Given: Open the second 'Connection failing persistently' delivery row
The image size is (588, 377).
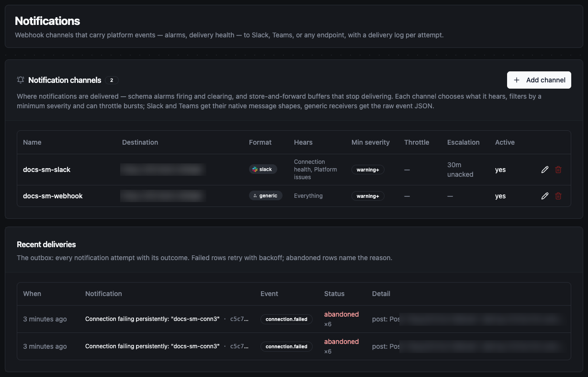Looking at the screenshot, I should (294, 346).
